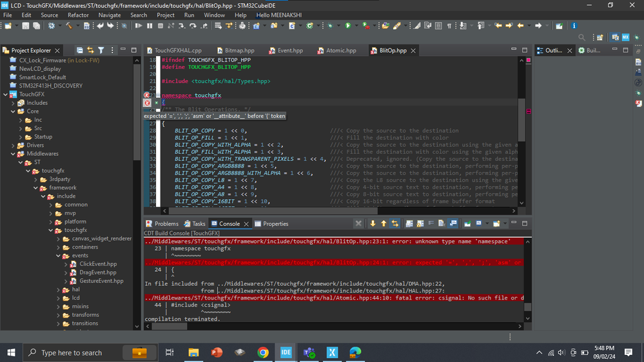
Task: Select ClickEvent.hpp in Project Explorer
Action: 97,264
